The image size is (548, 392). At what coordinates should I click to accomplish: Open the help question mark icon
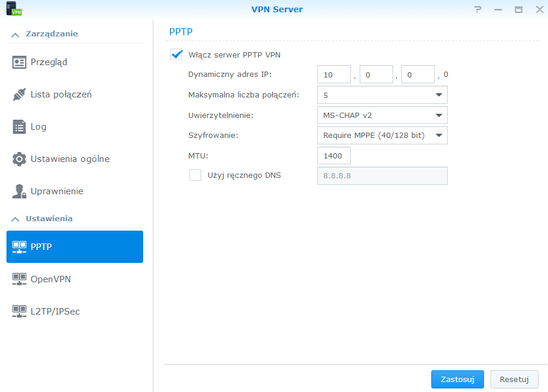(x=478, y=9)
